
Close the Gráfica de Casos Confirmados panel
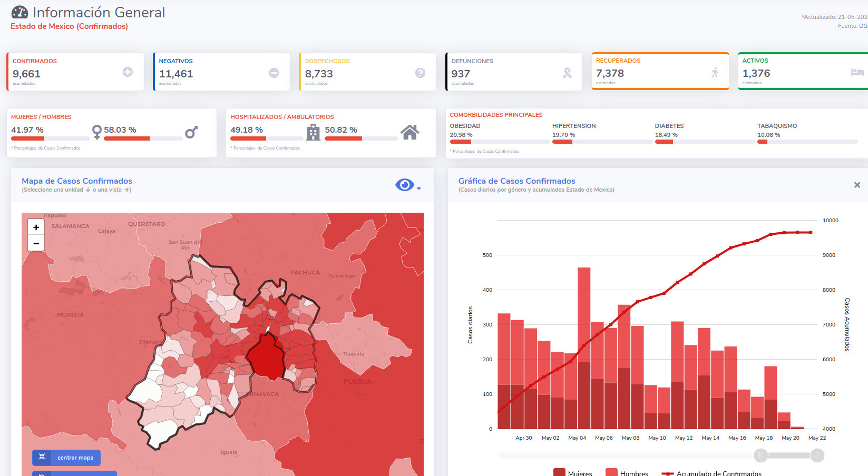tap(857, 185)
